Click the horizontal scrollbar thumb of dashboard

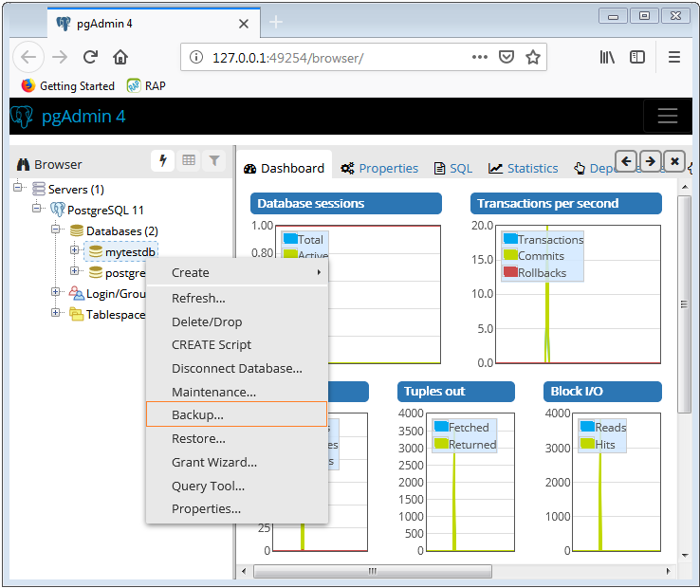373,571
